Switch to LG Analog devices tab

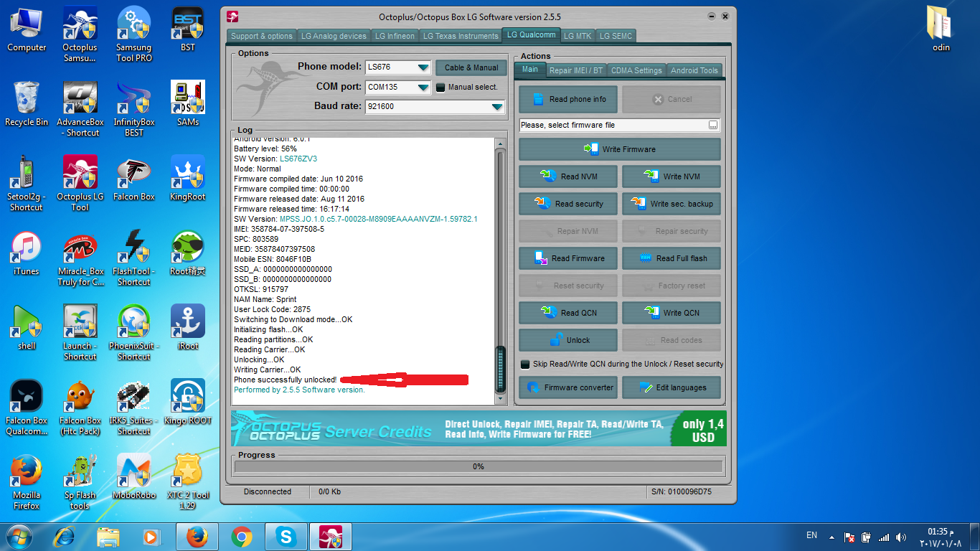pos(334,36)
